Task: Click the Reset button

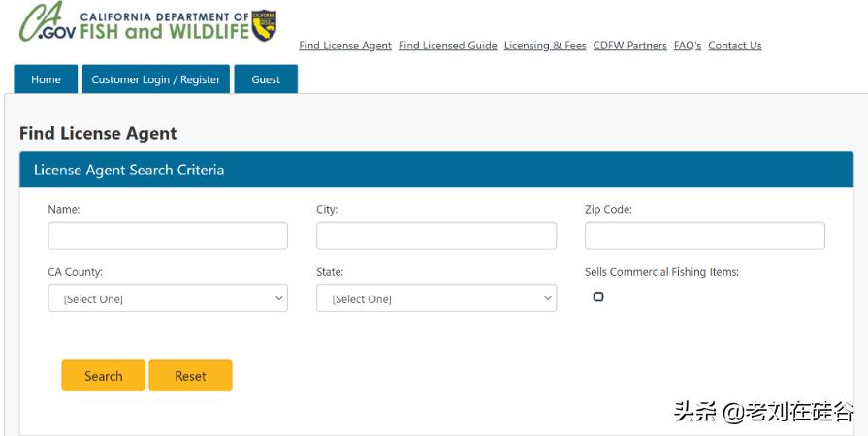Action: point(190,376)
